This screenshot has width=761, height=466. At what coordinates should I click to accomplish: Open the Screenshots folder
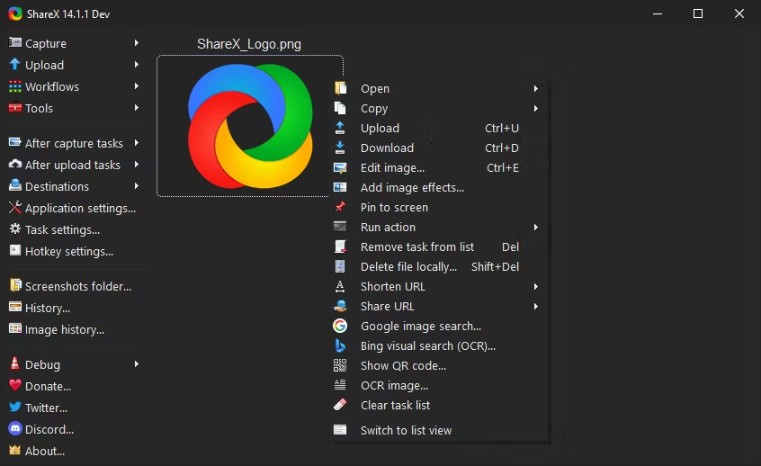coord(77,286)
